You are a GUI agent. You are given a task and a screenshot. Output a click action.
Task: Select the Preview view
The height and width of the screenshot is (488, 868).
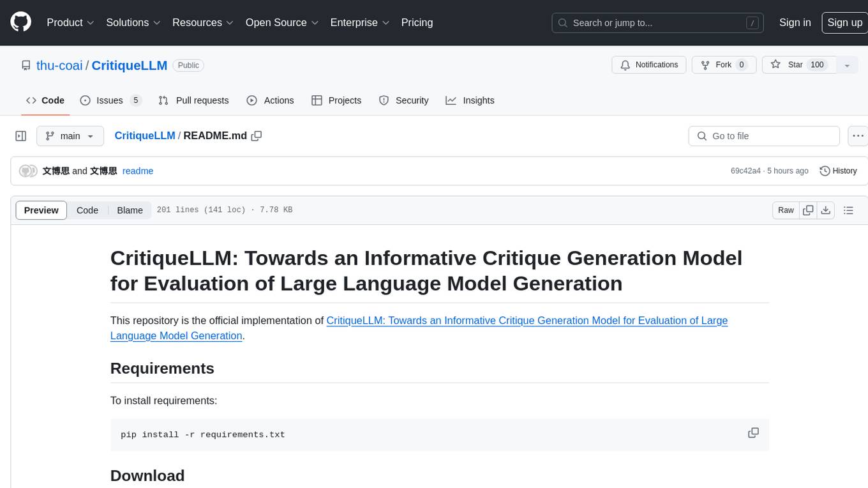41,210
